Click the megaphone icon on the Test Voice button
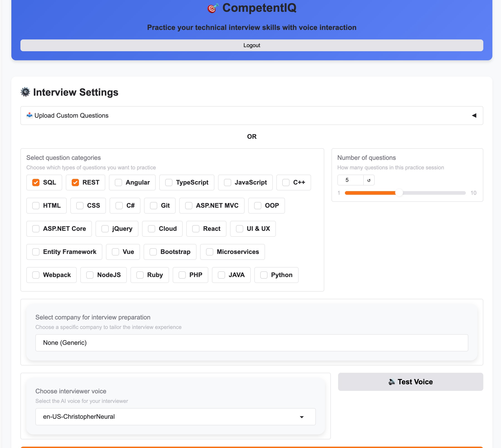The width and height of the screenshot is (501, 448). point(392,382)
